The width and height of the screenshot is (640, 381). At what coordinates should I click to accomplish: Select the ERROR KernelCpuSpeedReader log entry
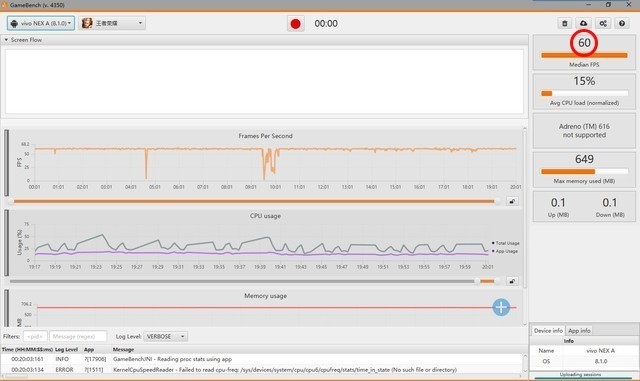[x=261, y=370]
